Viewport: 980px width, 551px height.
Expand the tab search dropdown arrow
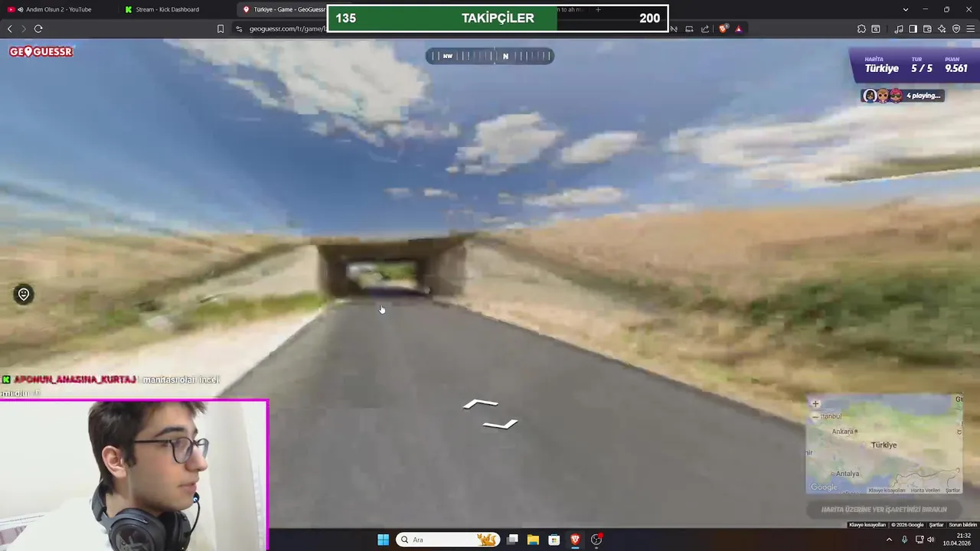[906, 9]
